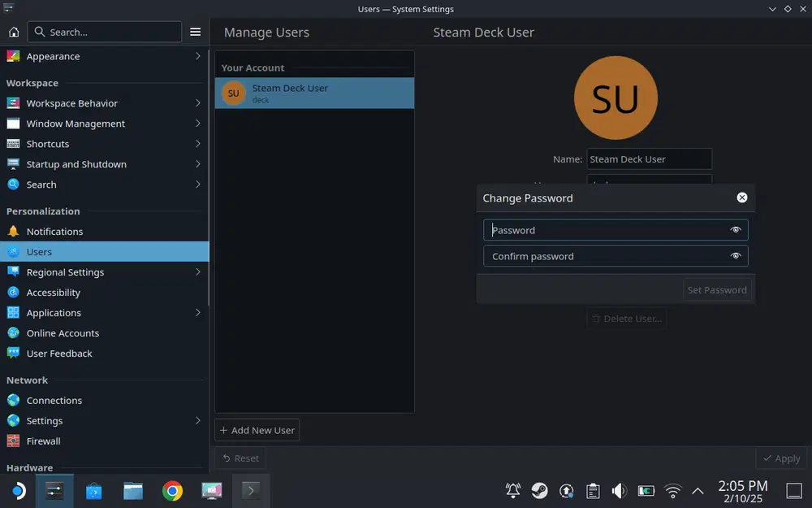The height and width of the screenshot is (508, 812).
Task: Toggle notifications bell in system tray
Action: [513, 490]
